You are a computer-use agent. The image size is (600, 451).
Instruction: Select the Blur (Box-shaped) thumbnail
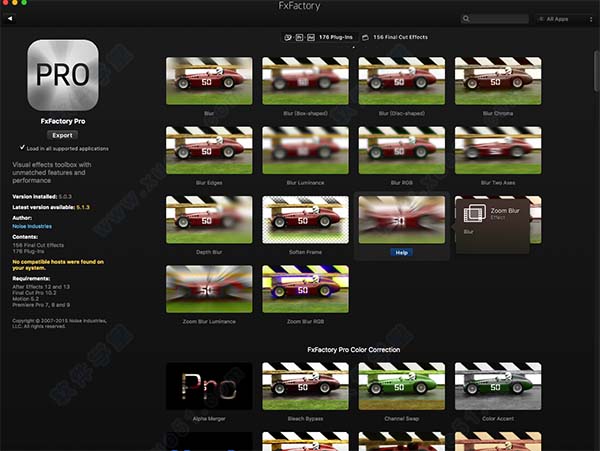click(x=305, y=81)
